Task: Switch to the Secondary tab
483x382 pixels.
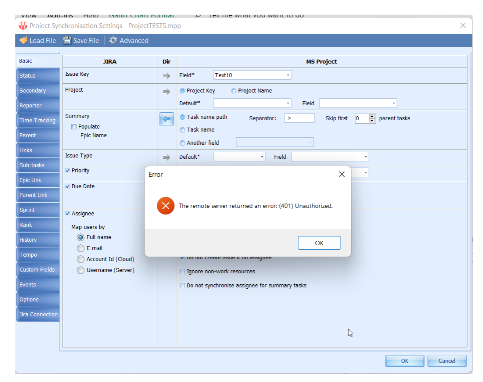Action: point(38,91)
